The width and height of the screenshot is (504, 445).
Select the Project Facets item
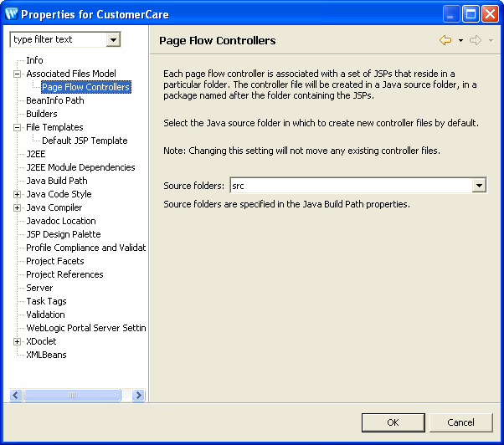click(55, 261)
